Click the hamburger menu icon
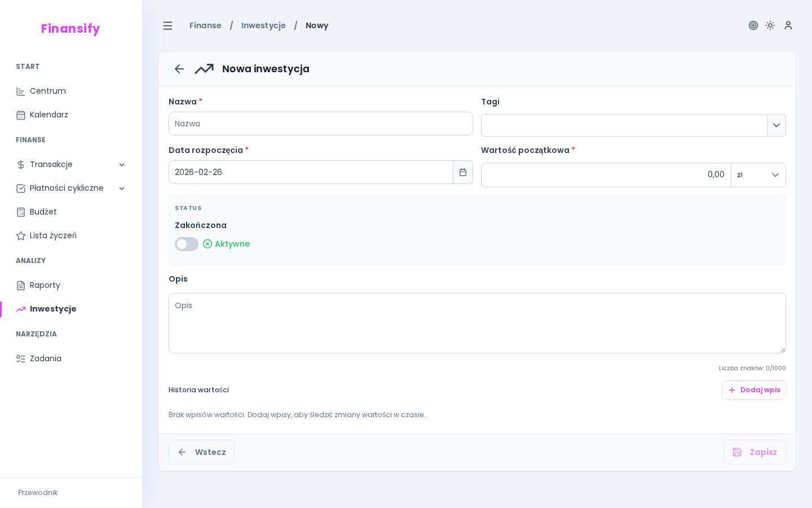 coord(167,25)
